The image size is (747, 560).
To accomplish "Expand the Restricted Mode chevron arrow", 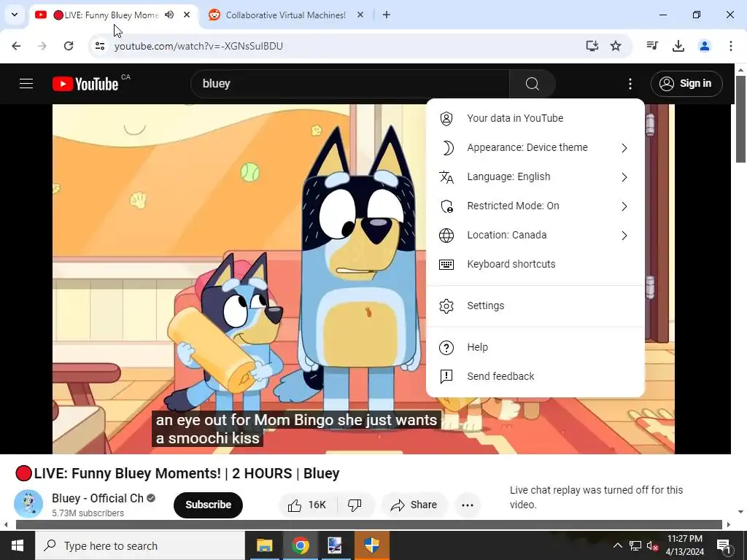I will [624, 206].
